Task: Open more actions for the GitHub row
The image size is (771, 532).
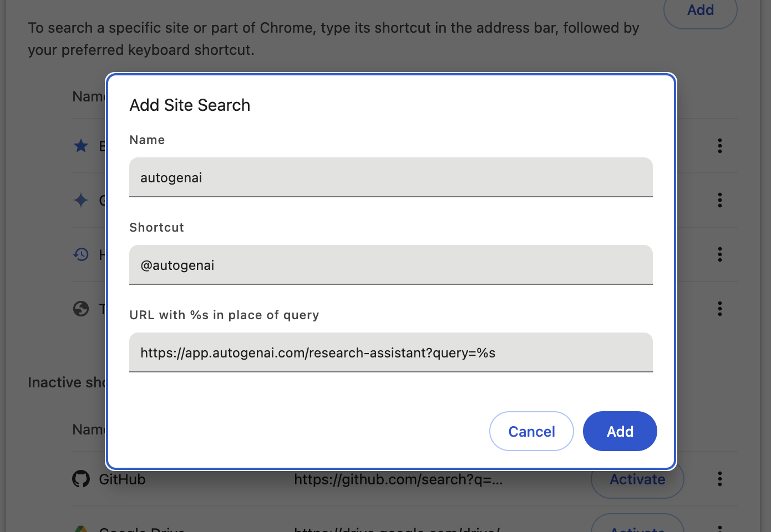Action: (x=720, y=479)
